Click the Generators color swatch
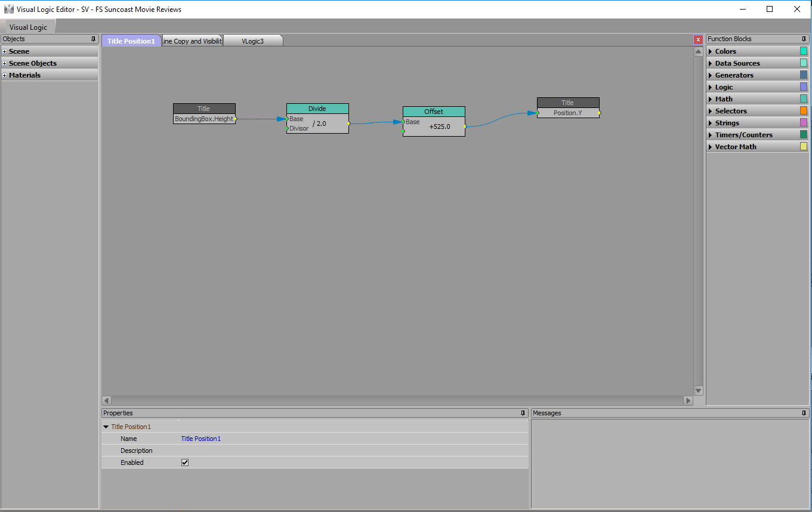The width and height of the screenshot is (812, 512). [x=804, y=75]
